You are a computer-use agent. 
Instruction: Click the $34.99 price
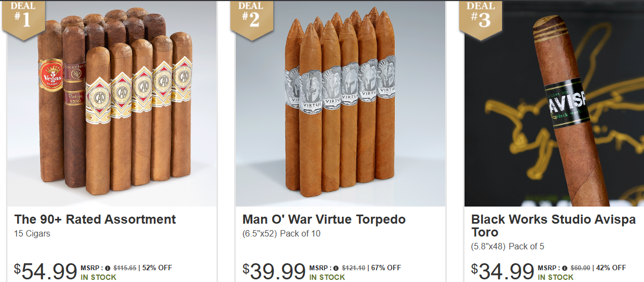[x=503, y=271]
